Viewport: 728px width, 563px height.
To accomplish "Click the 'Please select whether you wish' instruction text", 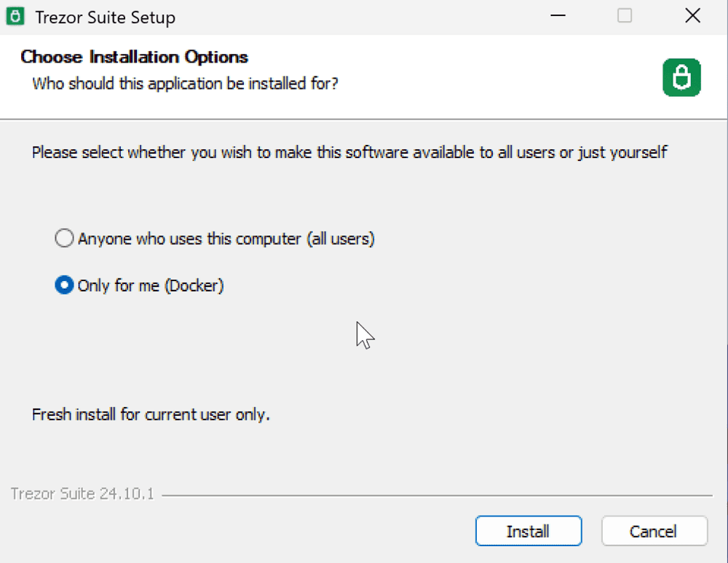I will pyautogui.click(x=349, y=152).
